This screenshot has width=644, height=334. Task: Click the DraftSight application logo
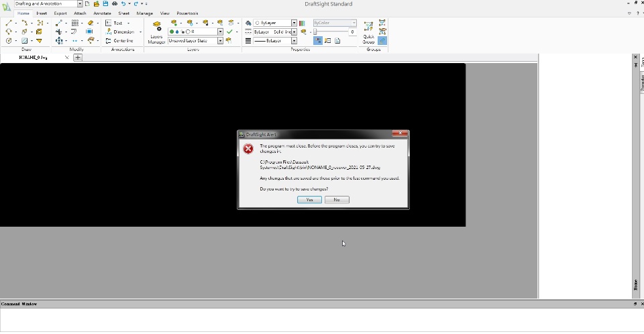6,7
